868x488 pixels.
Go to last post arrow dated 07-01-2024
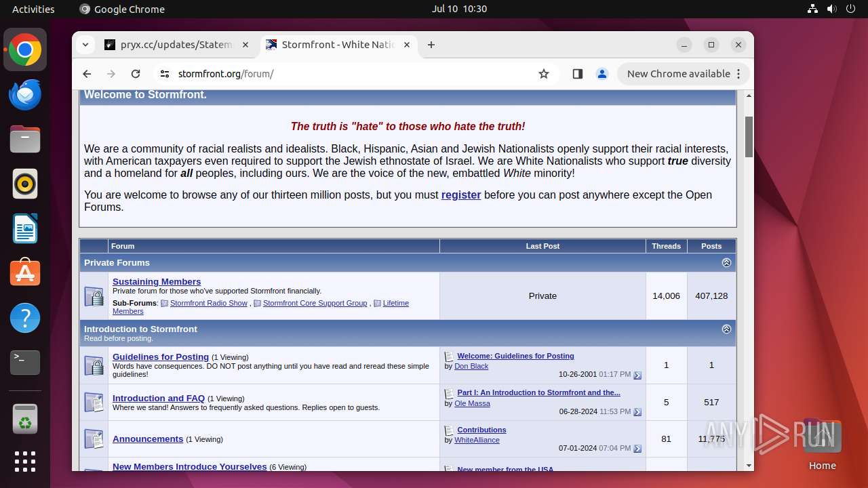637,449
